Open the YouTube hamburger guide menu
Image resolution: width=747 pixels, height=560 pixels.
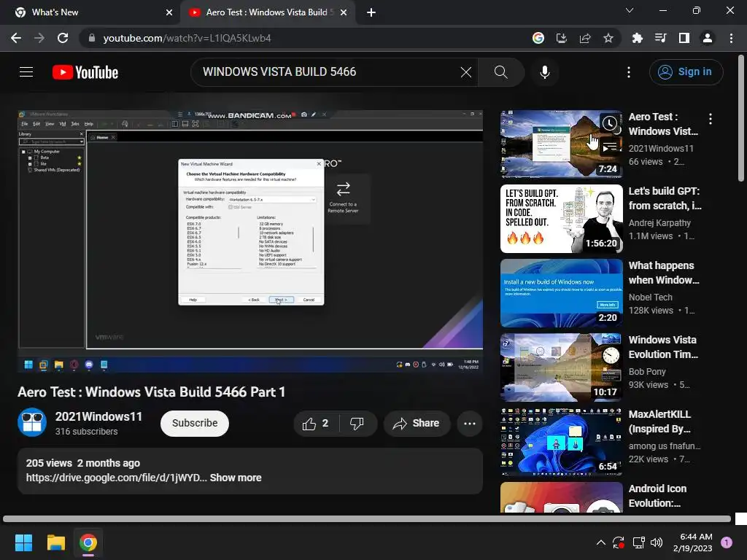(26, 72)
